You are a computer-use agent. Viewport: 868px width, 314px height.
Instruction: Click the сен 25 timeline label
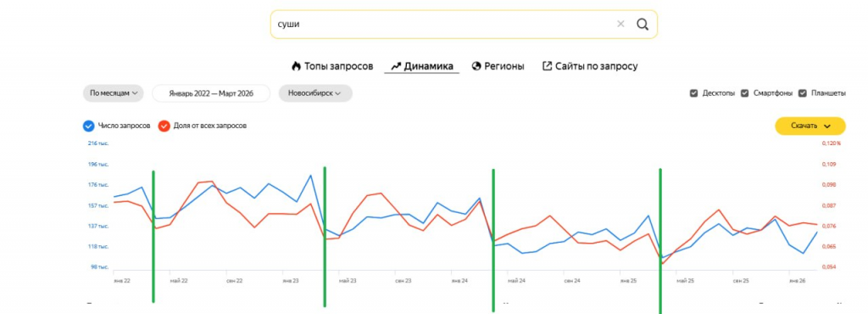point(741,281)
